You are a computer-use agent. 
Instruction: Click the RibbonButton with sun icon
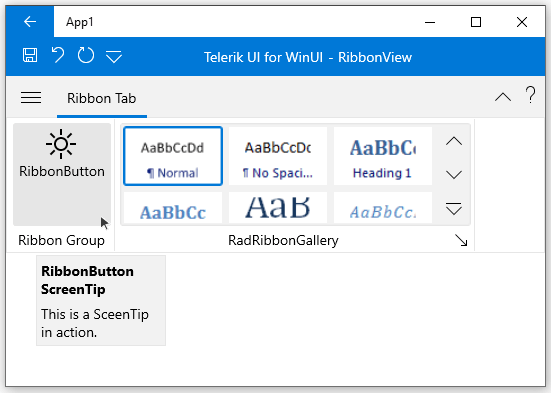[62, 174]
